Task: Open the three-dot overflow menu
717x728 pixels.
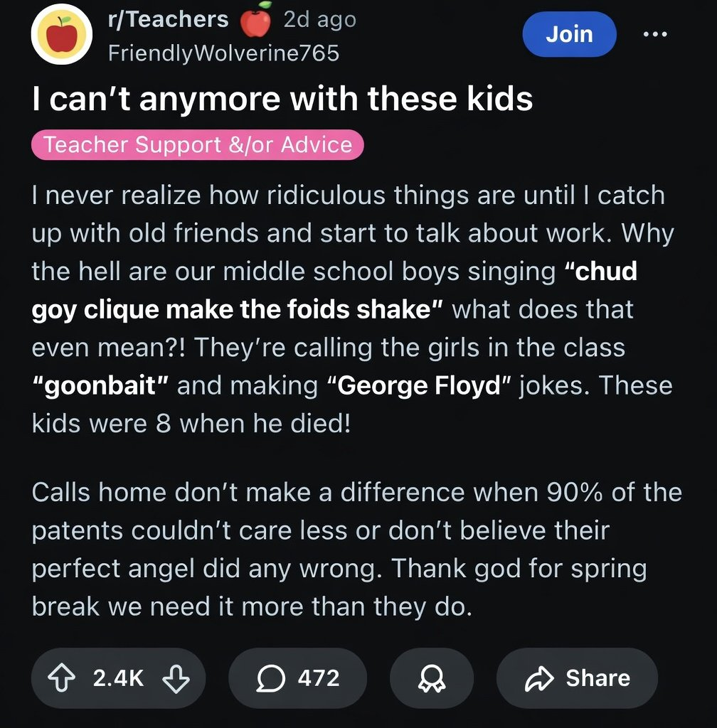Action: 655,33
